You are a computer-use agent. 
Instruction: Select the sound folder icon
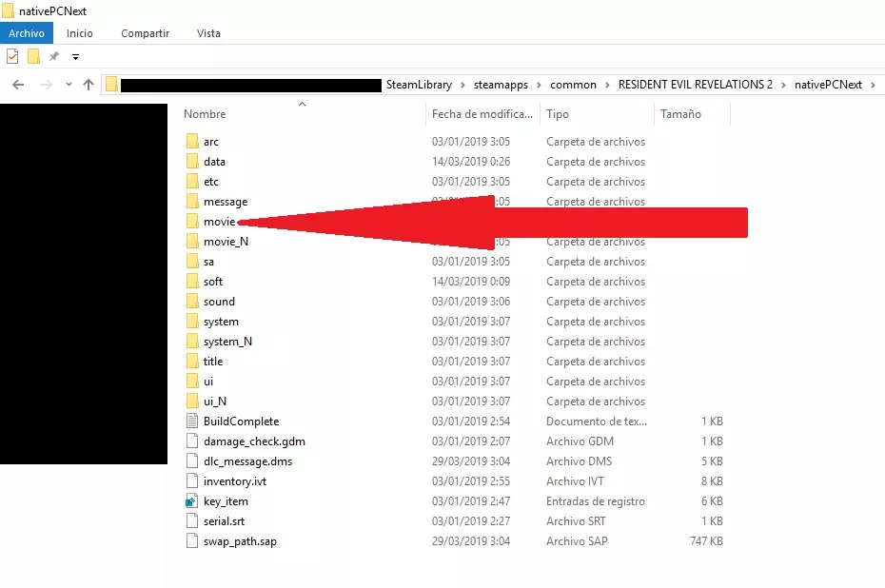[192, 302]
